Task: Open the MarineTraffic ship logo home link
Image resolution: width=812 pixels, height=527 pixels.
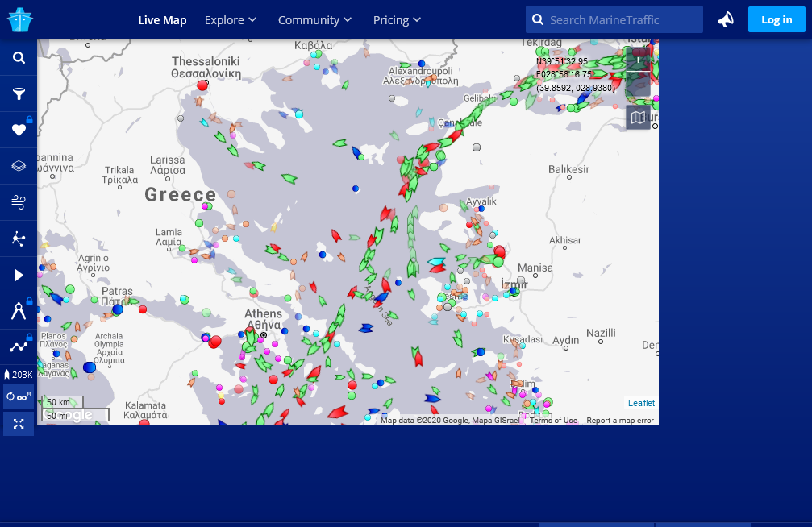Action: [x=19, y=19]
